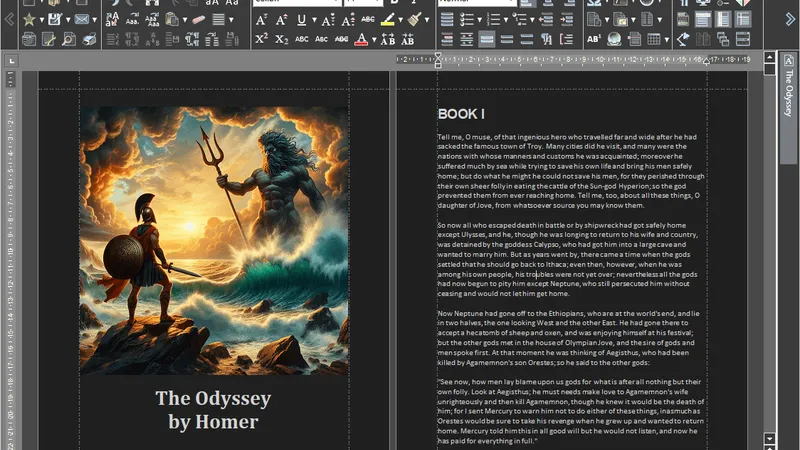Screen dimensions: 800x450
Task: Click the star favorites icon
Action: 28,20
